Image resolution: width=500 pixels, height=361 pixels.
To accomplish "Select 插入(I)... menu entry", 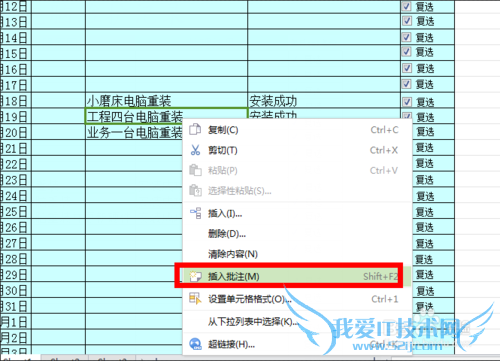I will [x=298, y=213].
